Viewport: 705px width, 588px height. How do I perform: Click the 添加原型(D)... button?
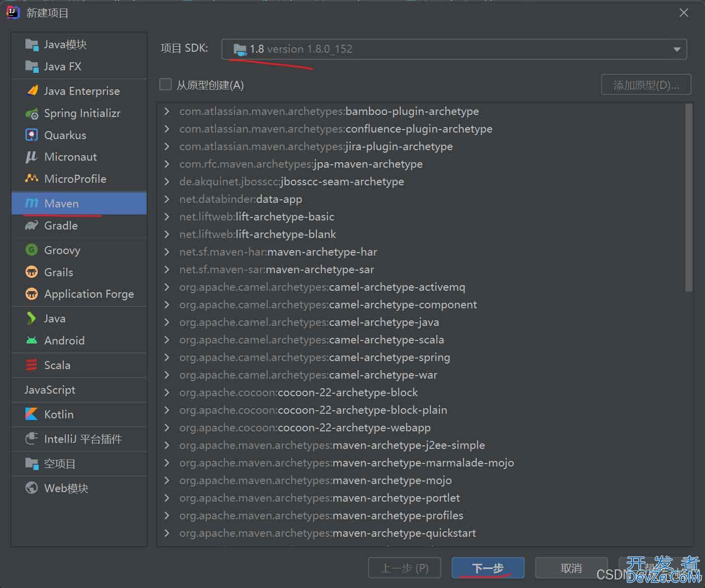(646, 85)
